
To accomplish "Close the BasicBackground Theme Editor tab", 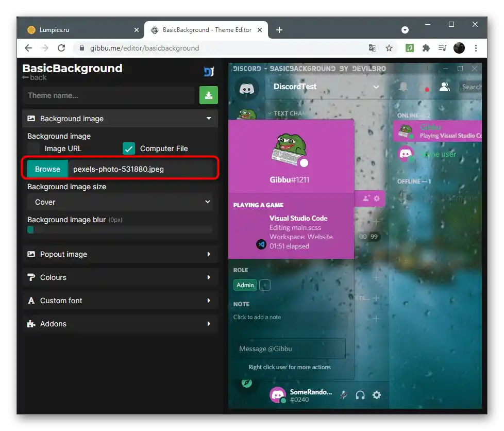I will click(260, 30).
